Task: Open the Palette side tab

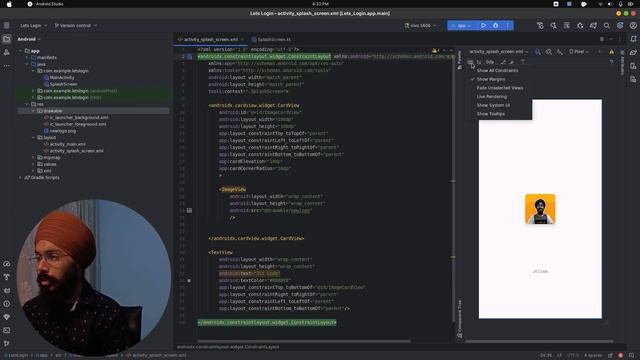Action: point(460,60)
